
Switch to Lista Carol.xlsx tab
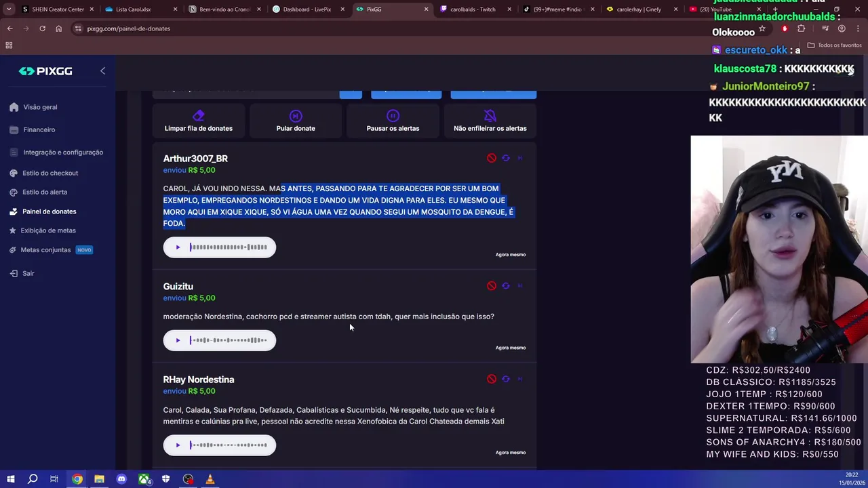(x=140, y=9)
